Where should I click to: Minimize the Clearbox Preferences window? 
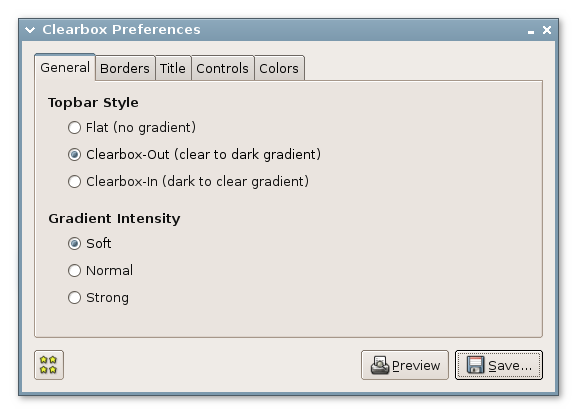[x=531, y=32]
